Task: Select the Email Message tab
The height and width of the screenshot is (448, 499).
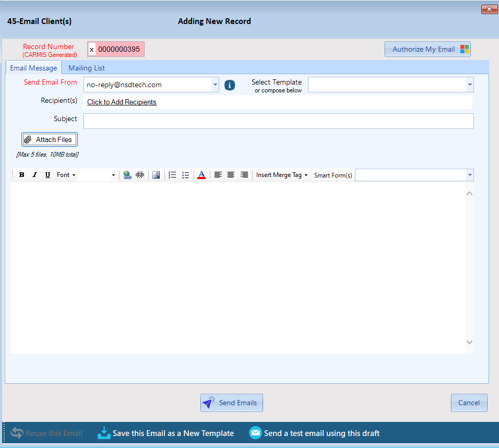Action: (33, 68)
